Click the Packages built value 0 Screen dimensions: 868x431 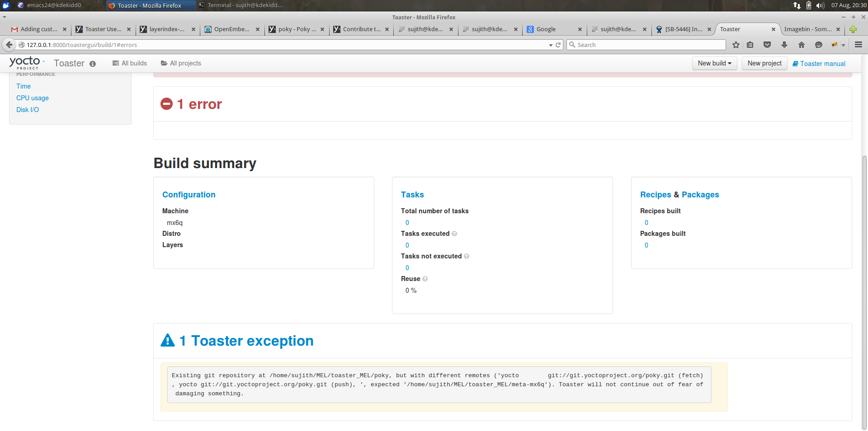pos(646,245)
